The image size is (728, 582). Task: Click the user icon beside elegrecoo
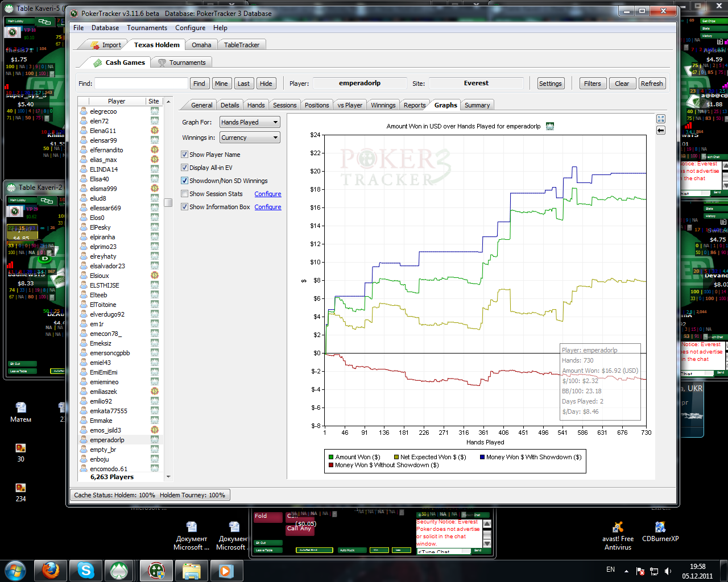(84, 111)
